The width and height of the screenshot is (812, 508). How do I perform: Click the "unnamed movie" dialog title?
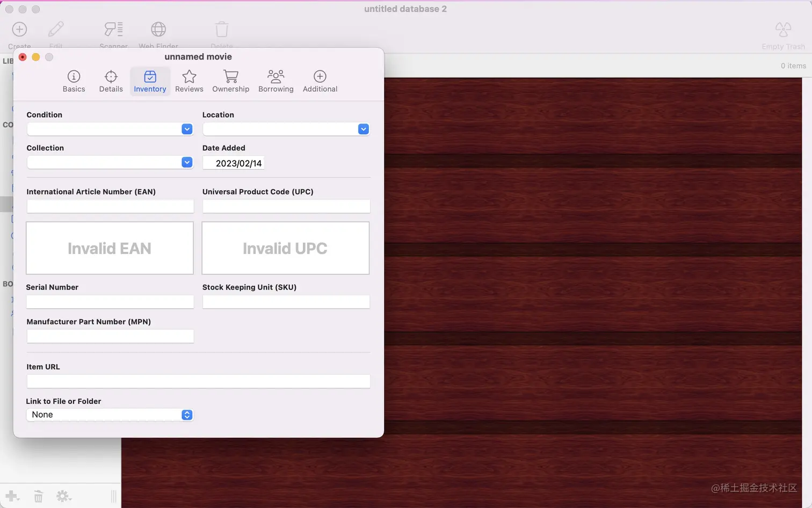pyautogui.click(x=198, y=57)
